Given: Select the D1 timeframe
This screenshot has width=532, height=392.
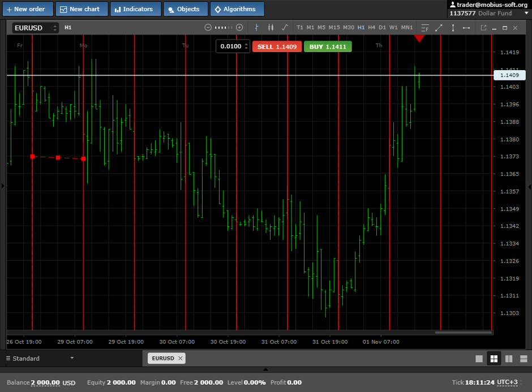Looking at the screenshot, I should tap(383, 28).
